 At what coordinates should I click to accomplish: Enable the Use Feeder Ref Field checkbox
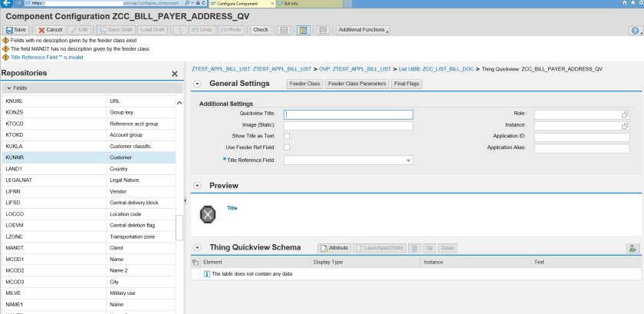click(287, 147)
